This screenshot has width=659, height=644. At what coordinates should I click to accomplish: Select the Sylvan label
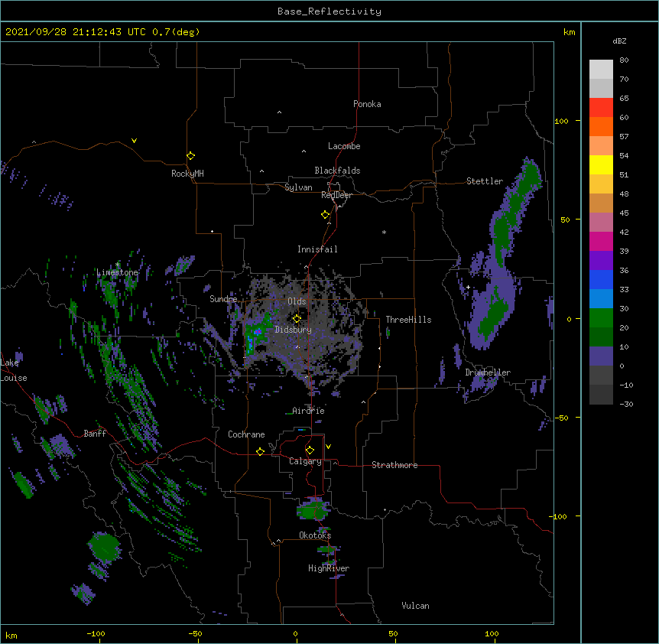click(x=298, y=187)
